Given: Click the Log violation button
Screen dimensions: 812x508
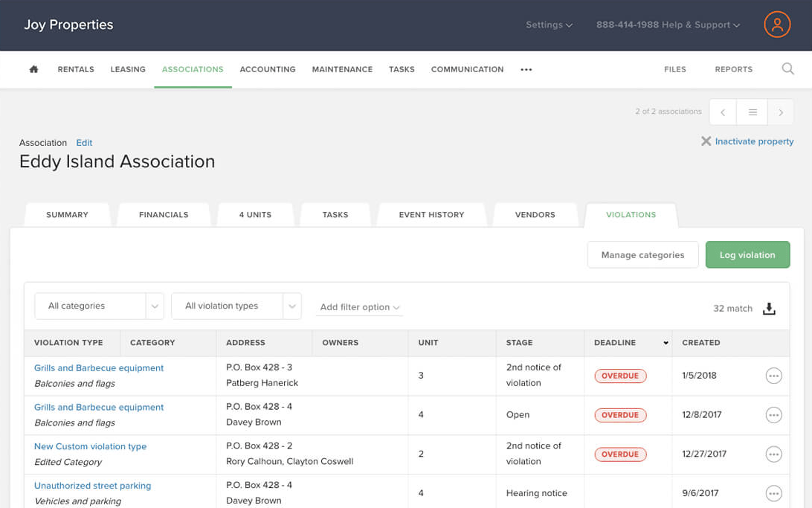Looking at the screenshot, I should (747, 254).
